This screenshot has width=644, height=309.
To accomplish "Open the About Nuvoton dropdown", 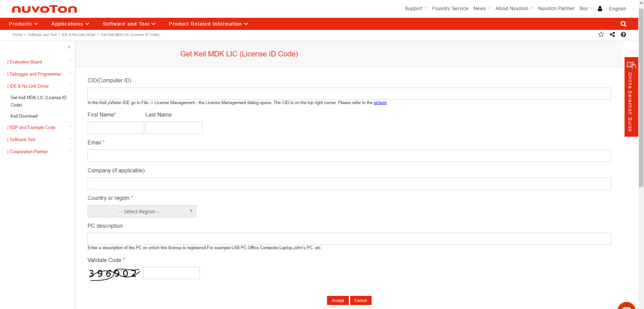I will tap(514, 8).
